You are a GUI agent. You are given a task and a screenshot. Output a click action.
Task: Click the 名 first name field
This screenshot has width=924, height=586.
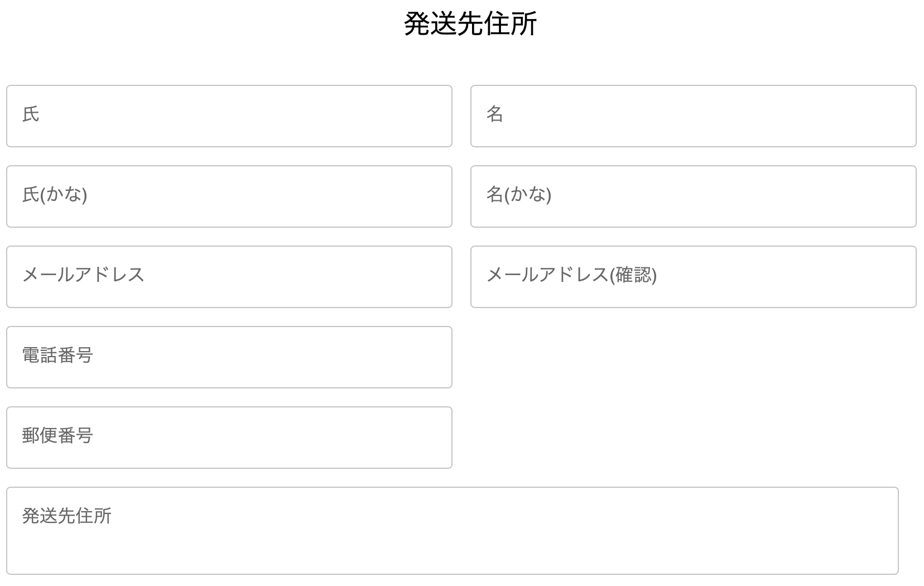(x=693, y=116)
